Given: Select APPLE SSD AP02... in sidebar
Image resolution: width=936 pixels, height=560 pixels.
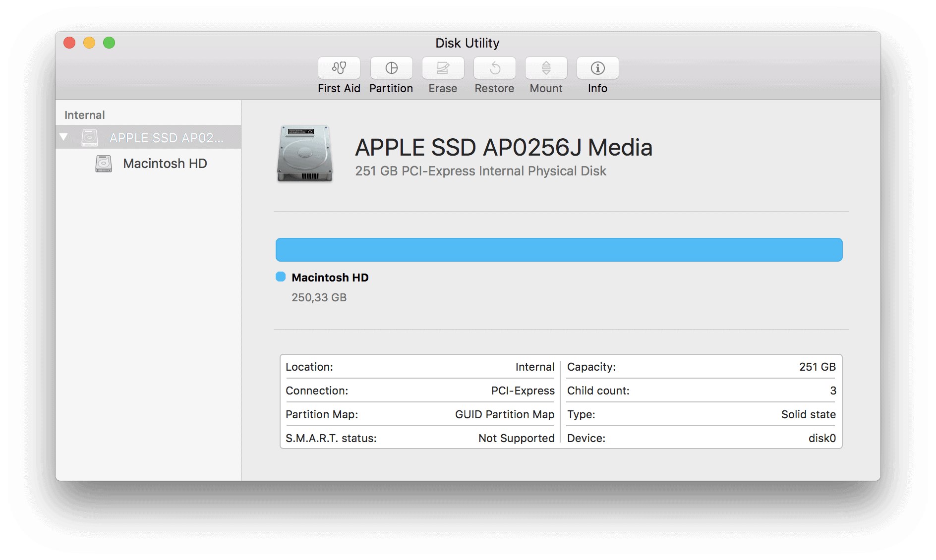Looking at the screenshot, I should click(x=148, y=137).
